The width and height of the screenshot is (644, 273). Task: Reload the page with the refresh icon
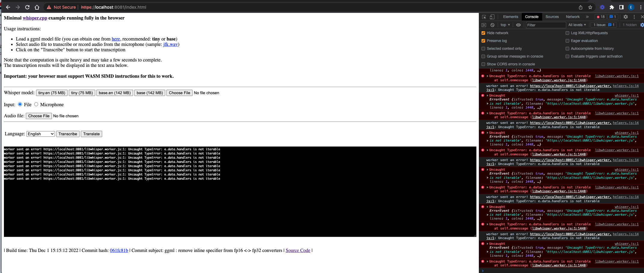pyautogui.click(x=27, y=7)
